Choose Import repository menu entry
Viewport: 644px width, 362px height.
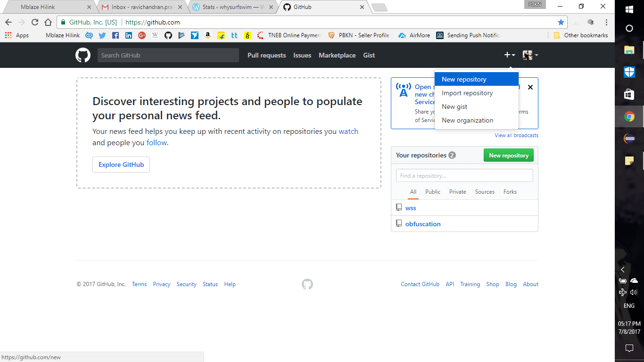tap(467, 93)
